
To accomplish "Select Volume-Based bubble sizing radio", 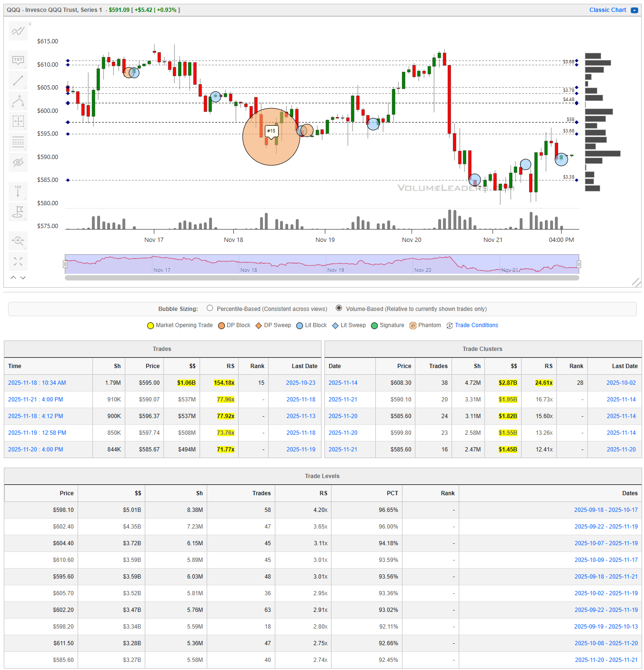I will (339, 308).
